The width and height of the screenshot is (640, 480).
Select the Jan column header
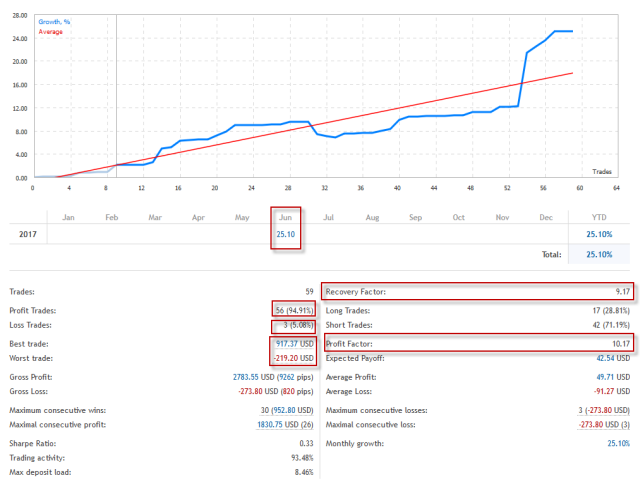[x=69, y=216]
